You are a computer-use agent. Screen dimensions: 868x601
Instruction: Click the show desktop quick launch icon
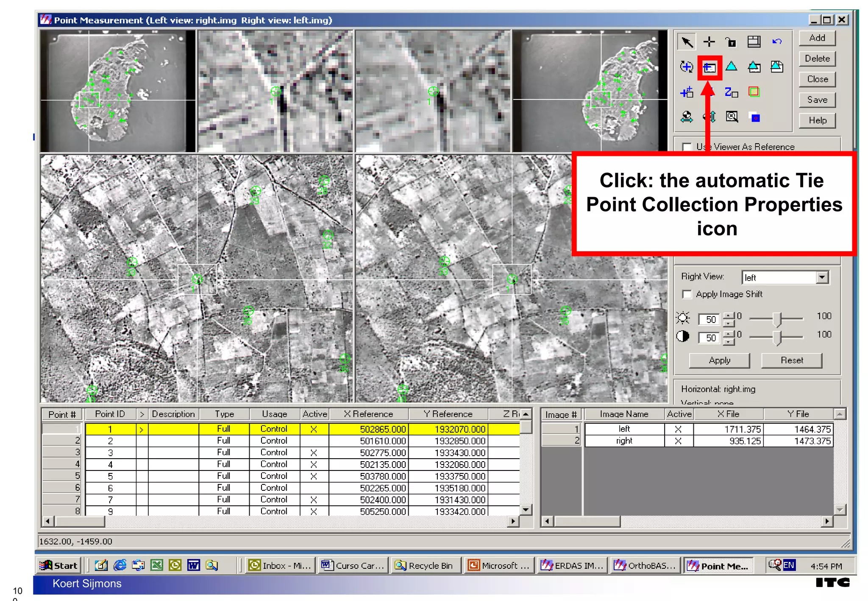(101, 565)
